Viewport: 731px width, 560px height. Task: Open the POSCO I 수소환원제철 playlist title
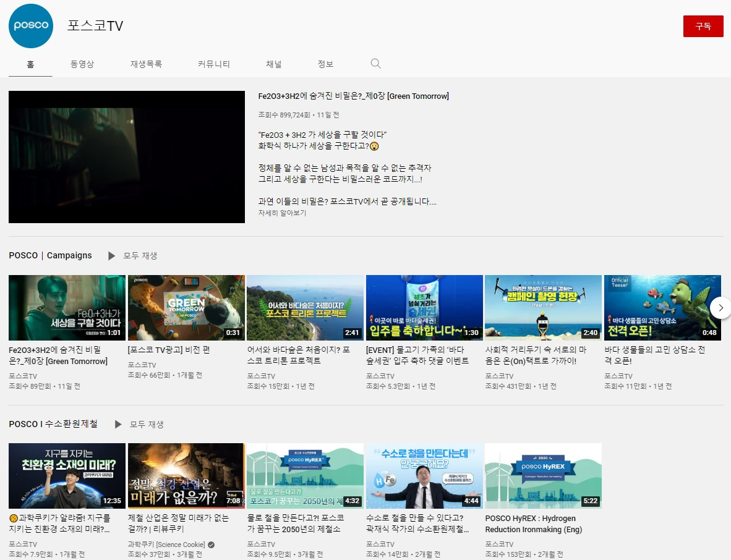coord(53,424)
